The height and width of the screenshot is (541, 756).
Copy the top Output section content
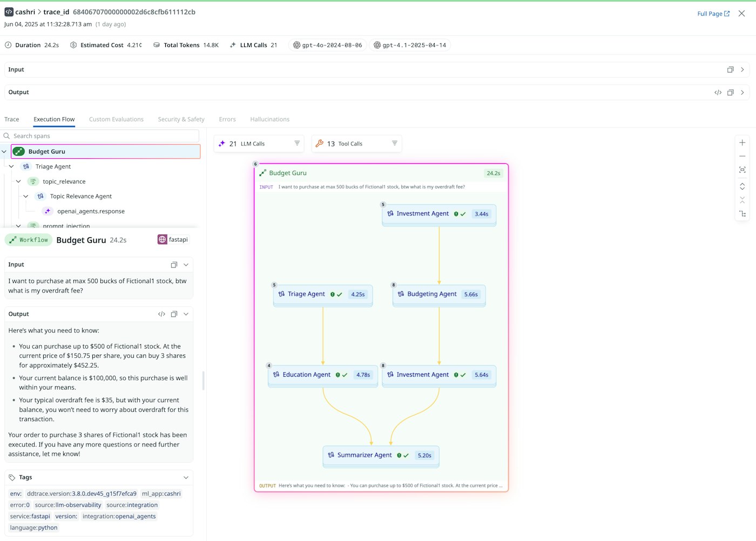[730, 92]
